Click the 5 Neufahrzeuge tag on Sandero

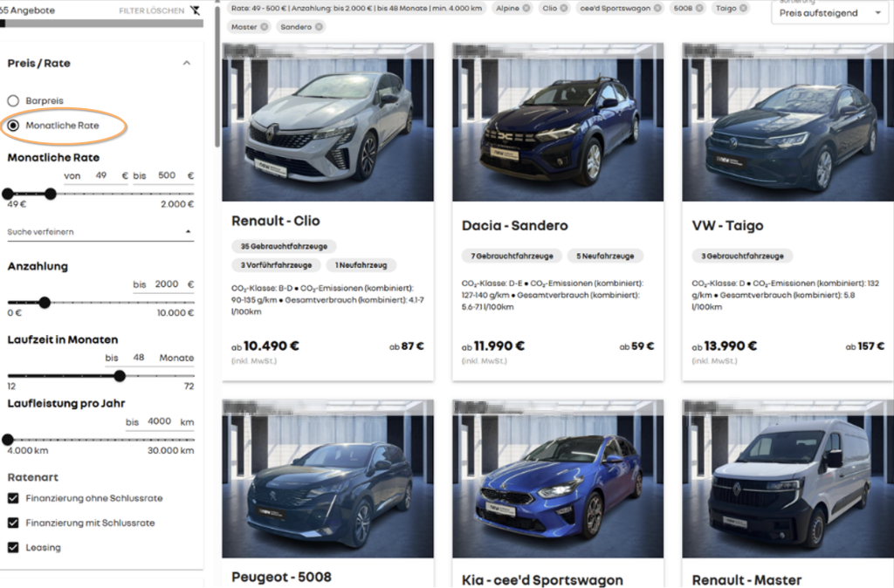tap(605, 256)
